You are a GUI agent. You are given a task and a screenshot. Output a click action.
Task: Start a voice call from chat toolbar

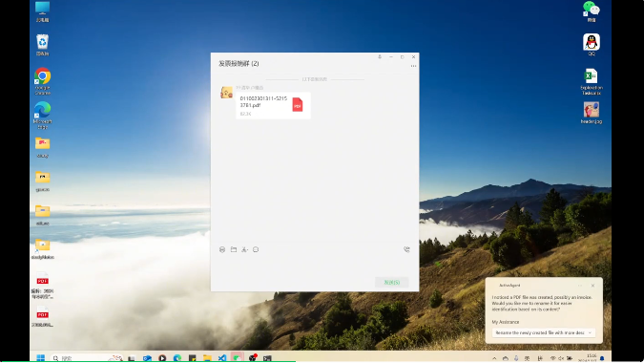click(406, 249)
